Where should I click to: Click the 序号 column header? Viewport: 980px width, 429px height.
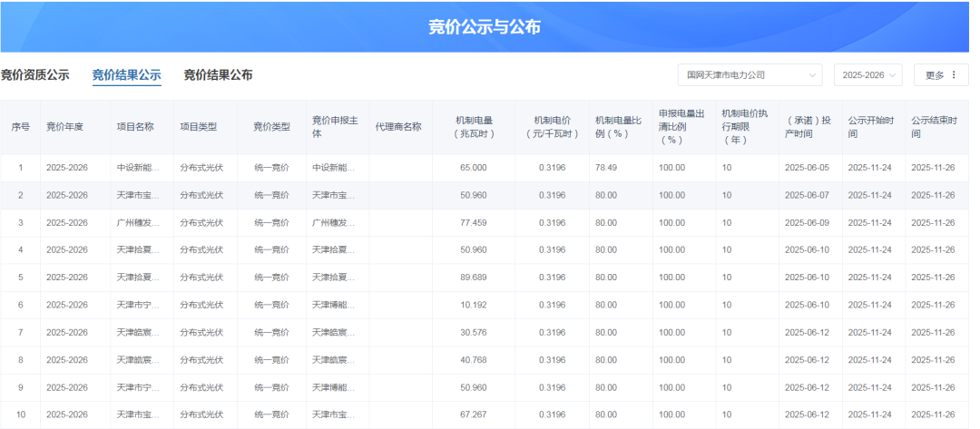(20, 127)
